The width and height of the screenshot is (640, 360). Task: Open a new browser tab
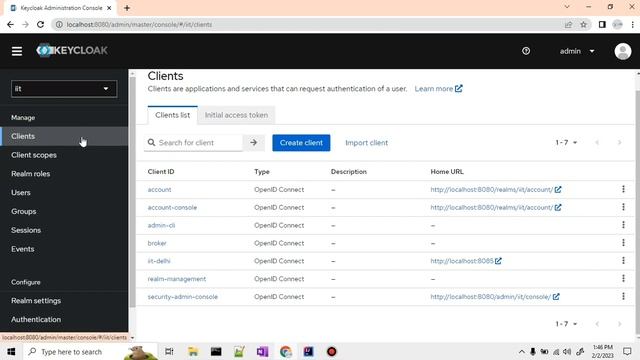pyautogui.click(x=127, y=8)
